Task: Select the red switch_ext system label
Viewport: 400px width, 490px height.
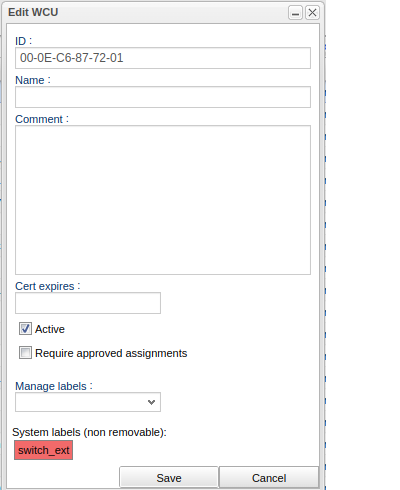Action: 43,450
